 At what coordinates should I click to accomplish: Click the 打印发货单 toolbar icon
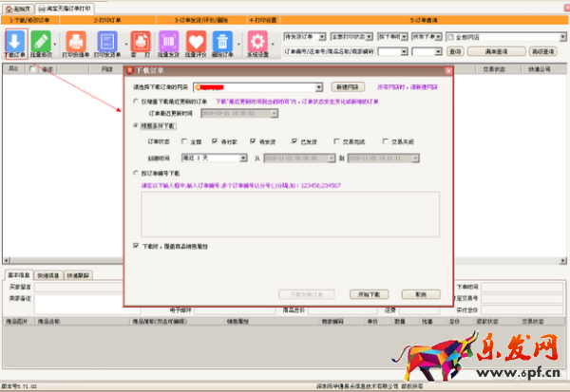(x=107, y=42)
